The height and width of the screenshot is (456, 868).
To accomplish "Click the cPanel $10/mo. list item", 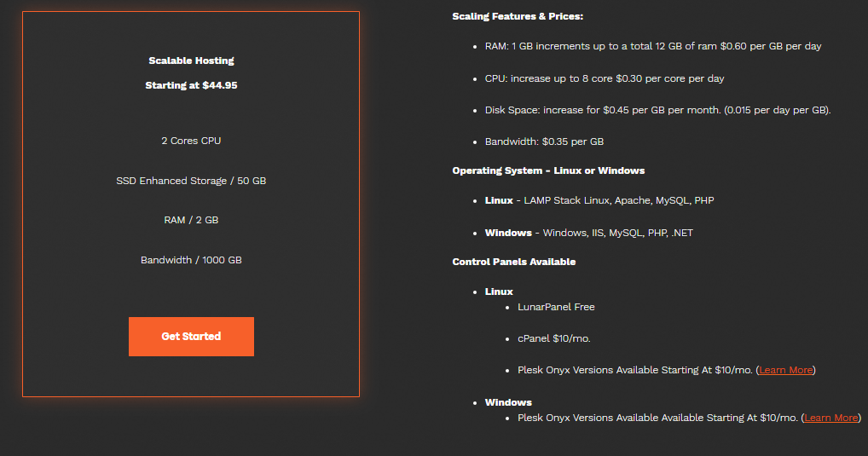I will (x=553, y=338).
